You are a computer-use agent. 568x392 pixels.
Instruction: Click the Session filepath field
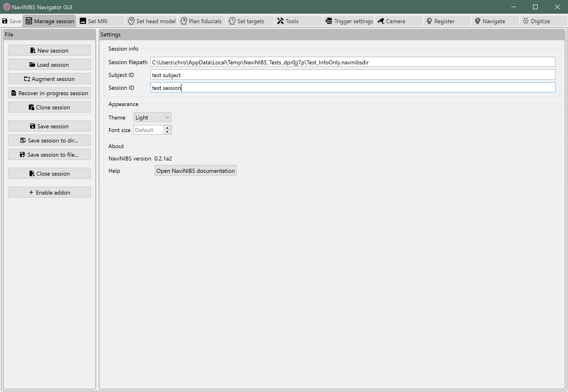tap(353, 62)
